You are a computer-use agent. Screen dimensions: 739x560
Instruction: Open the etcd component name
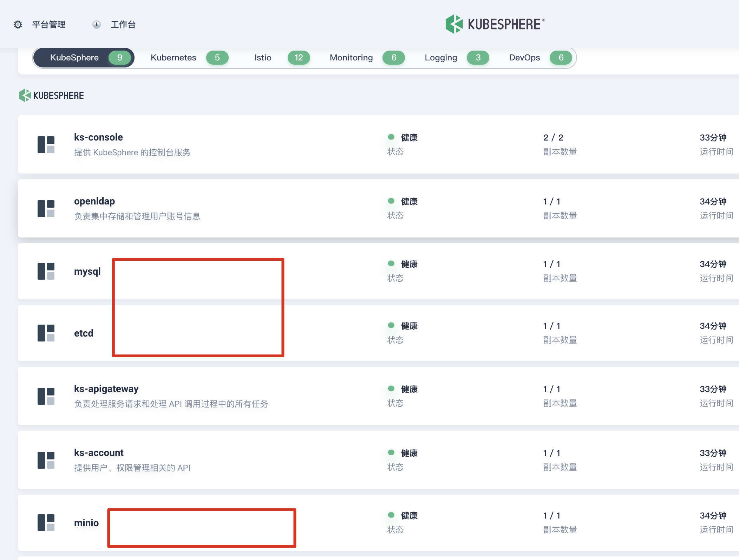pos(84,333)
